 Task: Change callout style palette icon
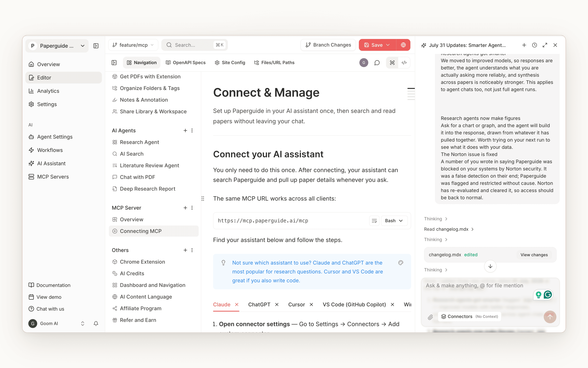click(401, 263)
